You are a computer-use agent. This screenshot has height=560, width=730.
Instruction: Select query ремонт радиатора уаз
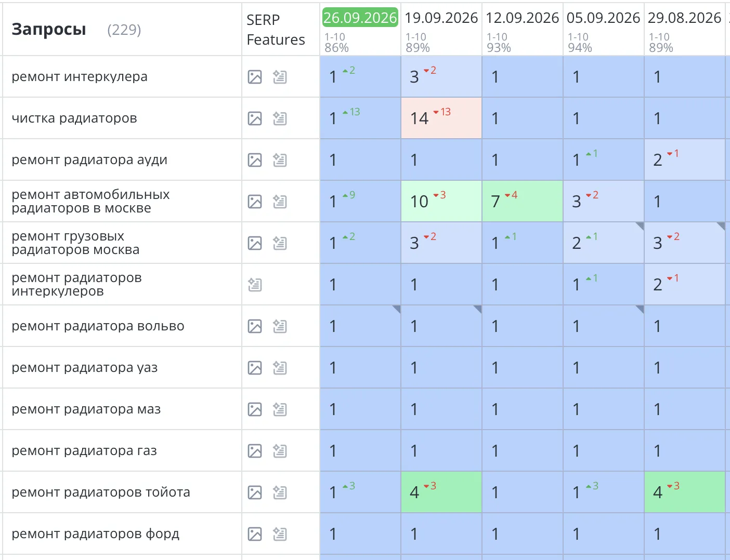point(84,368)
